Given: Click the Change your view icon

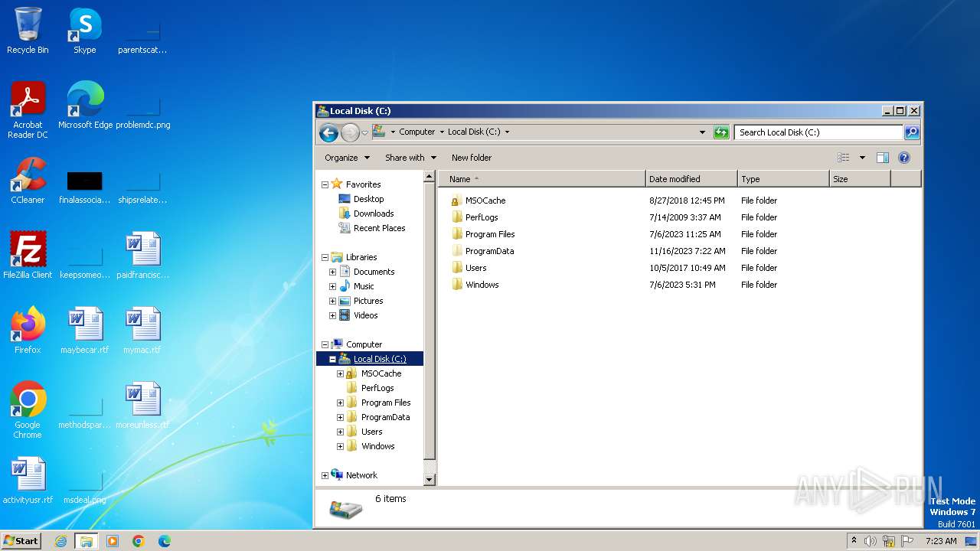Looking at the screenshot, I should tap(843, 158).
